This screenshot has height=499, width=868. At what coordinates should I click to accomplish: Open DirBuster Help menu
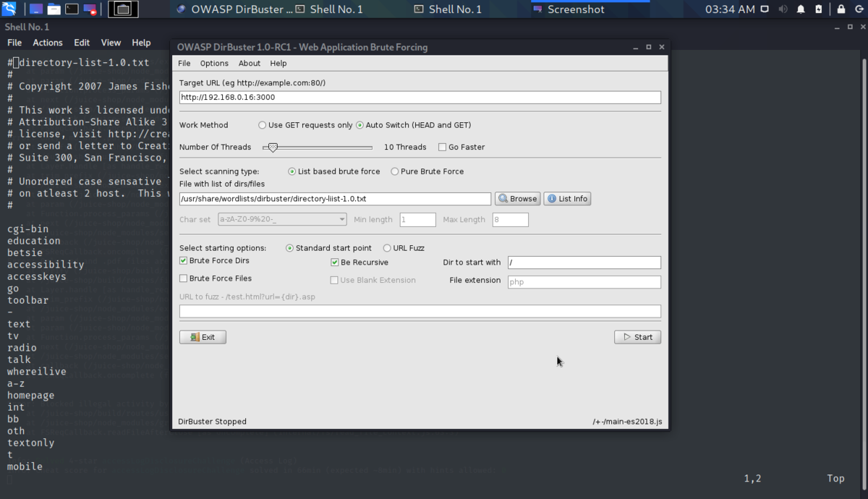point(278,64)
